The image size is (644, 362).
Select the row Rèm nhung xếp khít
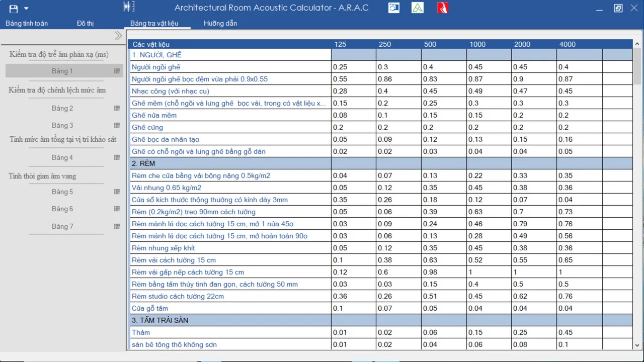381,248
